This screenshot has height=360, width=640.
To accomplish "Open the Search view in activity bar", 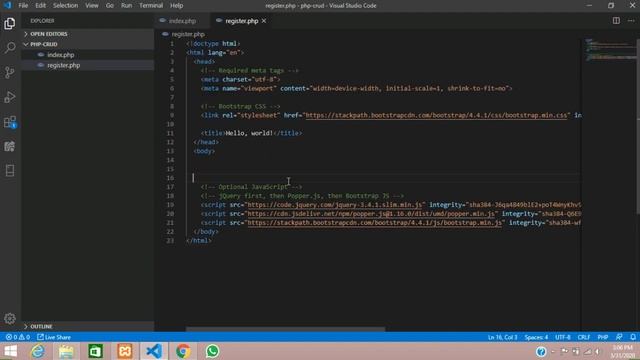I will coord(10,48).
